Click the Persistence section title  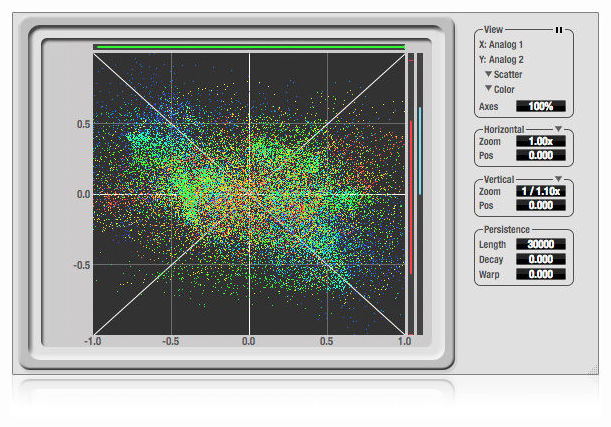[x=507, y=229]
